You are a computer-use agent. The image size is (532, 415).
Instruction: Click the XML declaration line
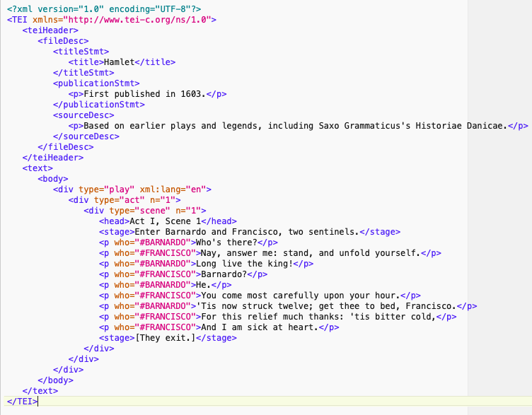pos(104,8)
